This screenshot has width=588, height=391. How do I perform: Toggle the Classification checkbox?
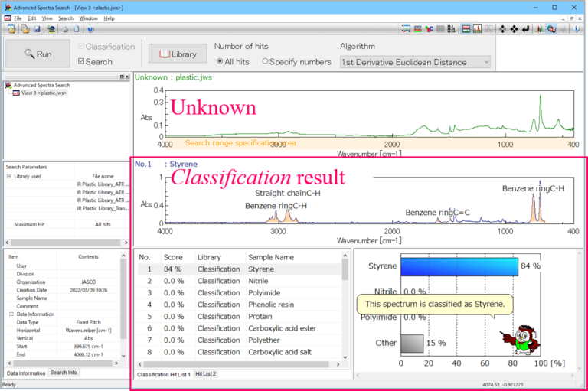81,46
